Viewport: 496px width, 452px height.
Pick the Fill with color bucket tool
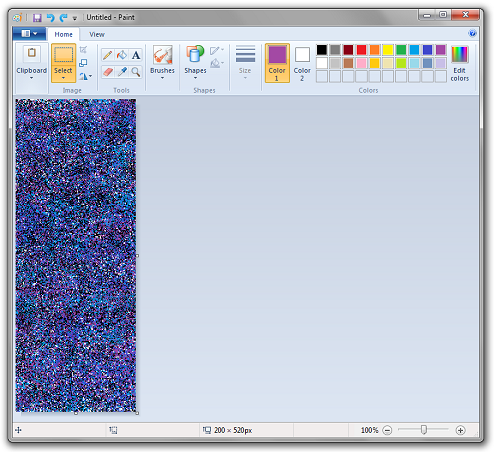coord(122,55)
